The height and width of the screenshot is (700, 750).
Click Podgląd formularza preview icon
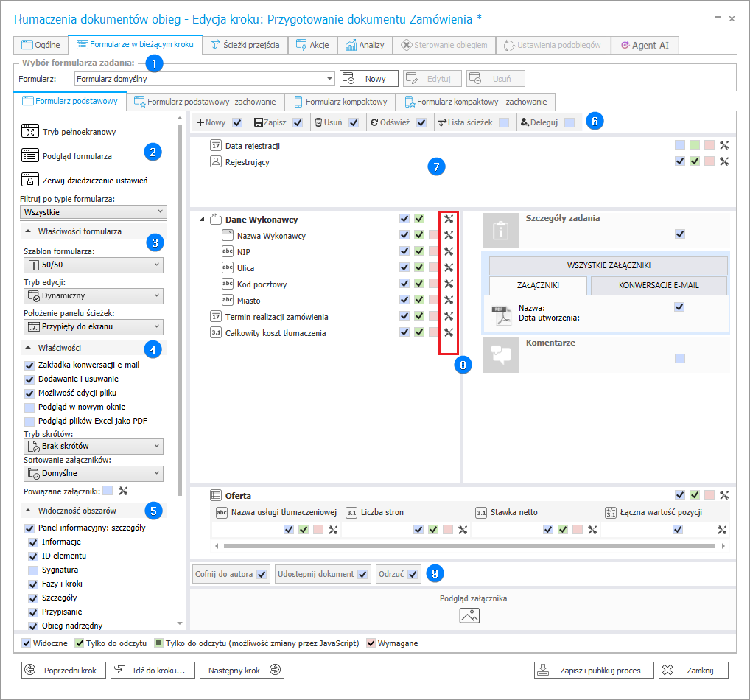coord(29,155)
